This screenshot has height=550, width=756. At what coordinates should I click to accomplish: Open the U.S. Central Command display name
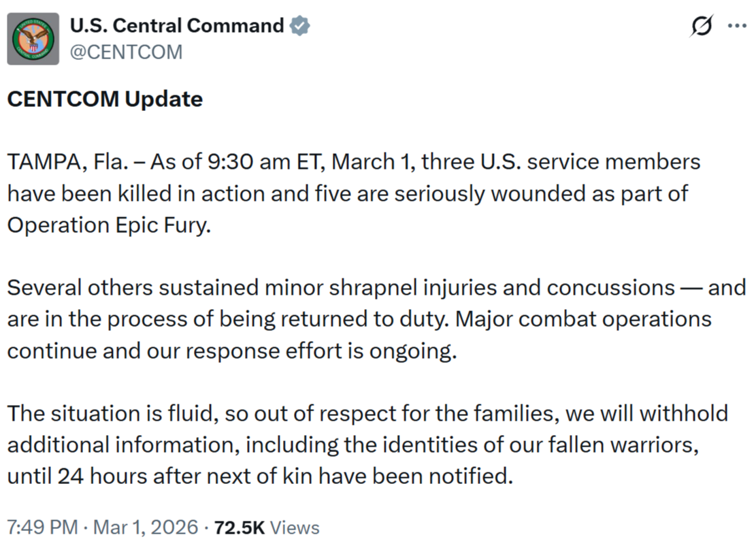click(177, 26)
